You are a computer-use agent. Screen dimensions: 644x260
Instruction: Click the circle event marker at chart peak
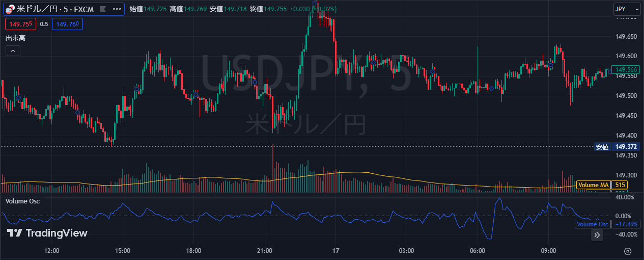pyautogui.click(x=315, y=4)
